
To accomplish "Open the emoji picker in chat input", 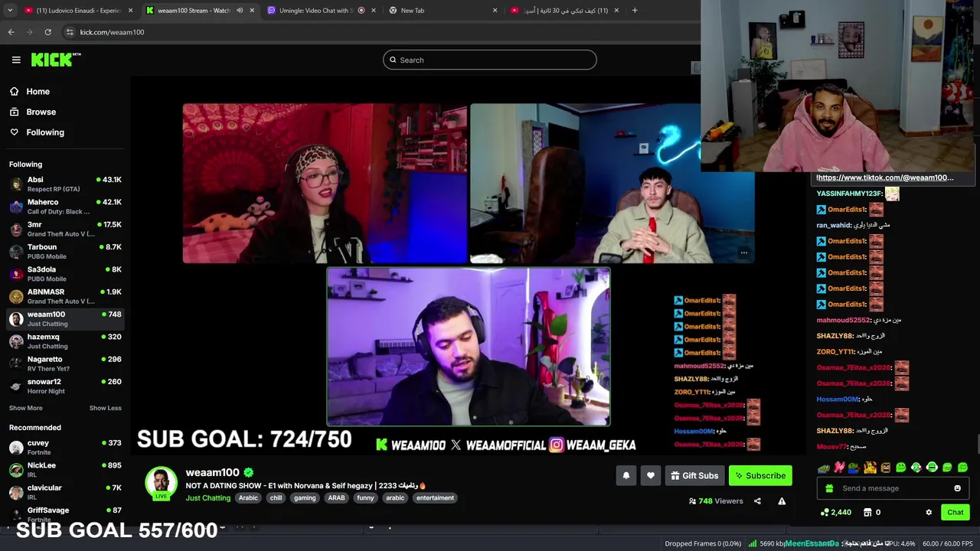I will 957,488.
